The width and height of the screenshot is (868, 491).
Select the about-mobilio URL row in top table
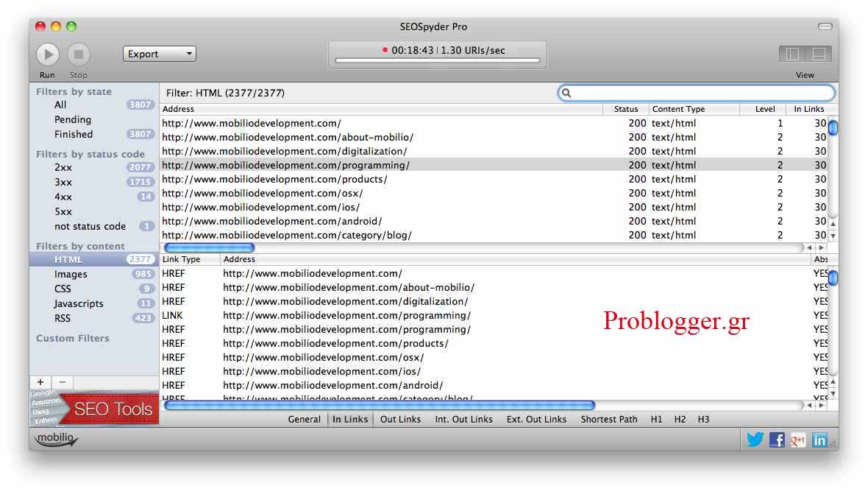tap(494, 138)
